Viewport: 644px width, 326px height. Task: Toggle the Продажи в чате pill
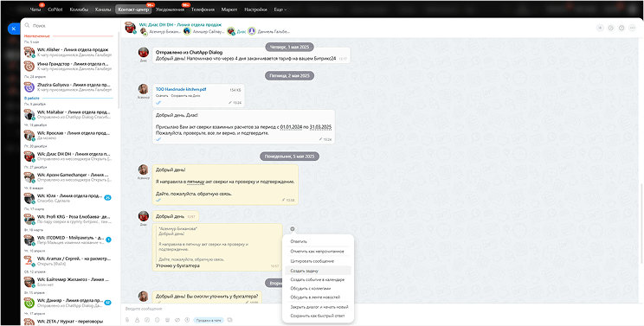tap(209, 320)
